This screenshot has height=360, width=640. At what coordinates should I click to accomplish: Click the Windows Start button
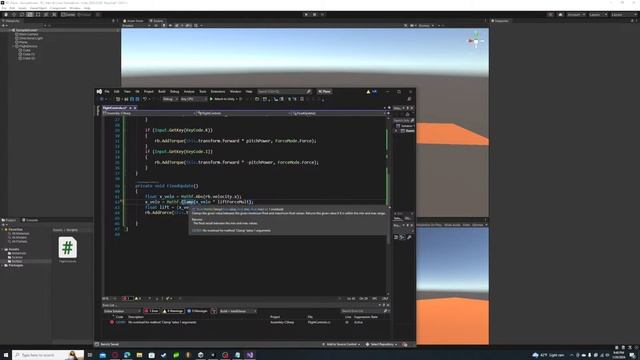(6, 355)
